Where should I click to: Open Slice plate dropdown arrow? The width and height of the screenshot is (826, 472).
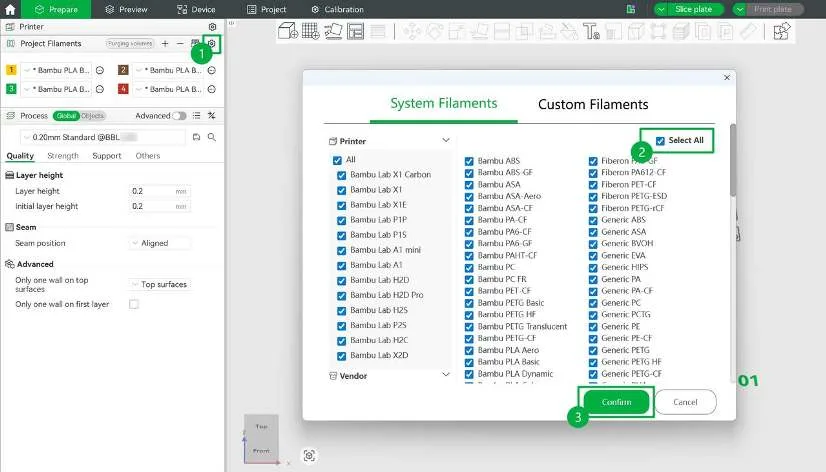(661, 9)
